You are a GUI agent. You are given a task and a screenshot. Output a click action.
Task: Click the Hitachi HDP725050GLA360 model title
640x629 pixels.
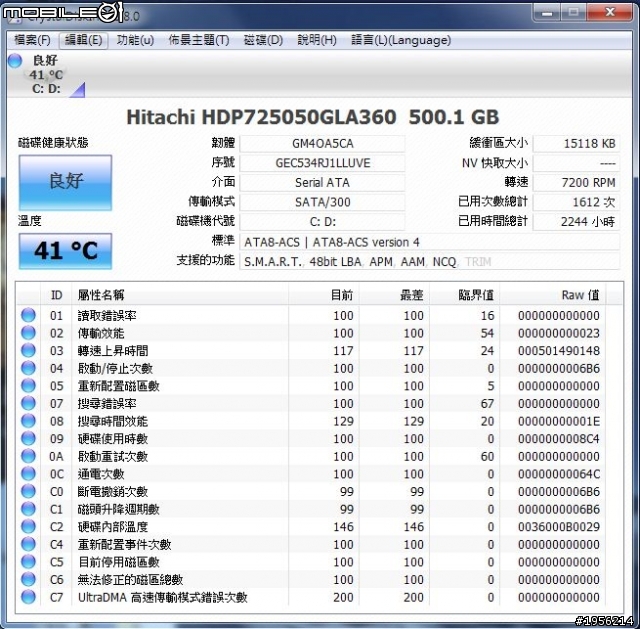(313, 117)
